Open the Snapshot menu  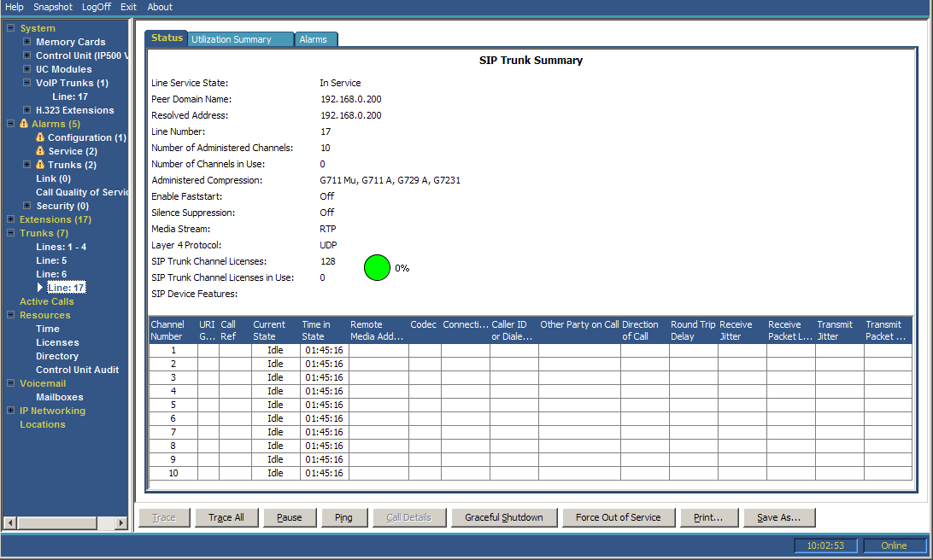[x=53, y=7]
